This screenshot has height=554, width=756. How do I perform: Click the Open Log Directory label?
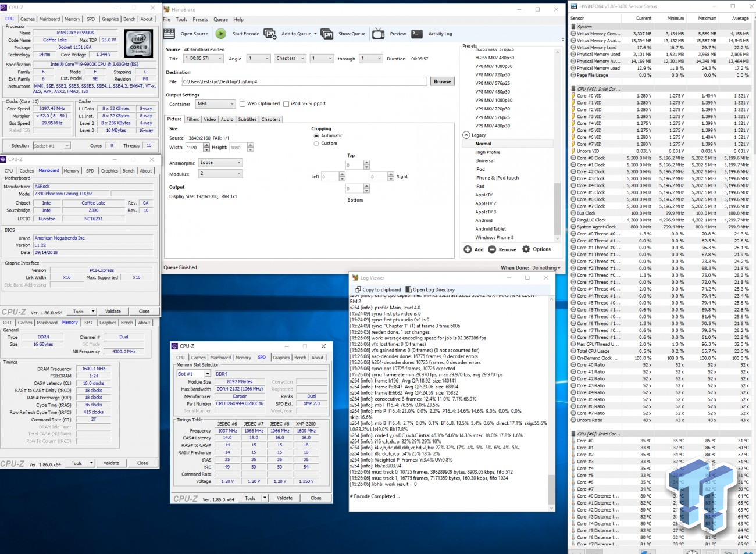click(434, 289)
